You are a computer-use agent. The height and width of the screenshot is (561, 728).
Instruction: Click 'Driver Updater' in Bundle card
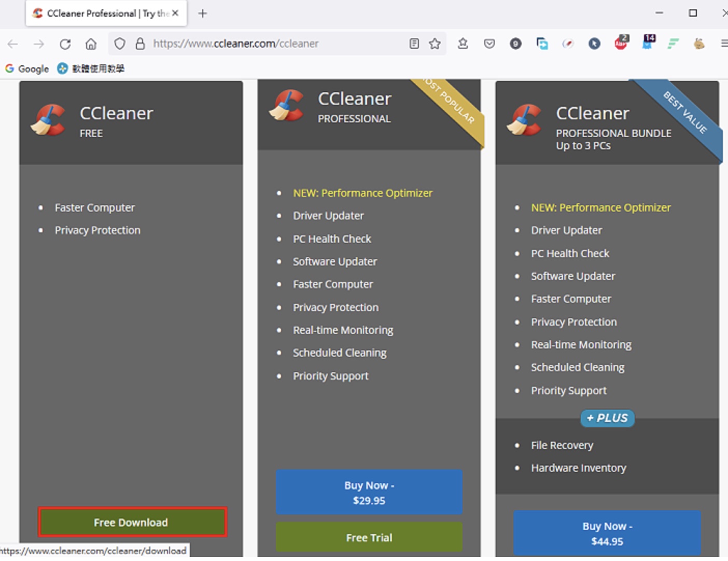567,230
